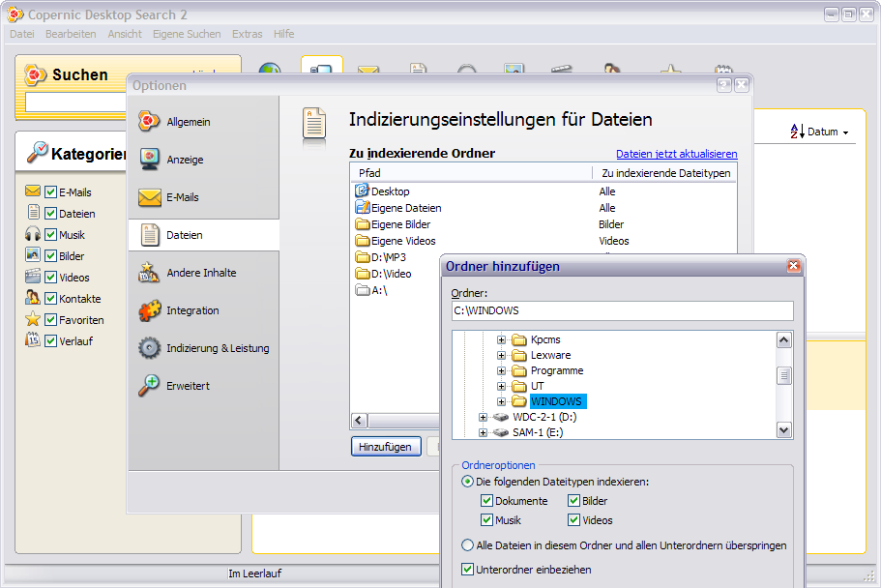
Task: Uncheck E-Mails category checkbox
Action: 50,192
